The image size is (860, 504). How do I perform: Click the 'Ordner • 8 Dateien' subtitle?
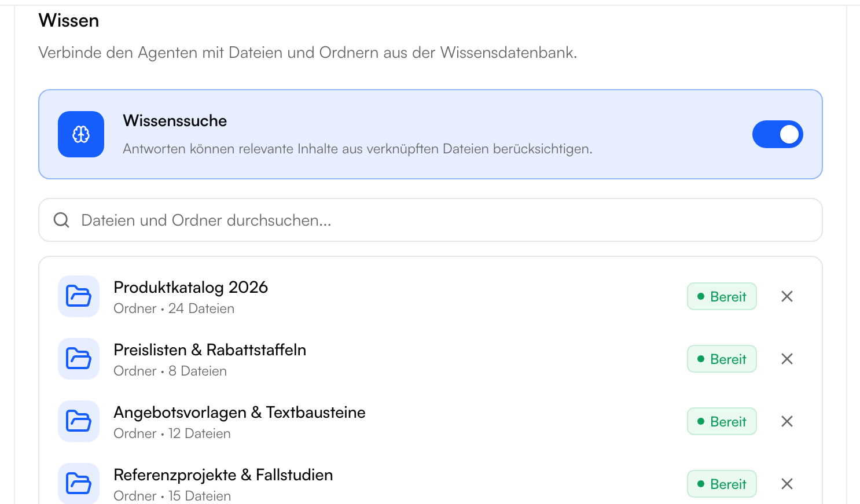point(170,371)
